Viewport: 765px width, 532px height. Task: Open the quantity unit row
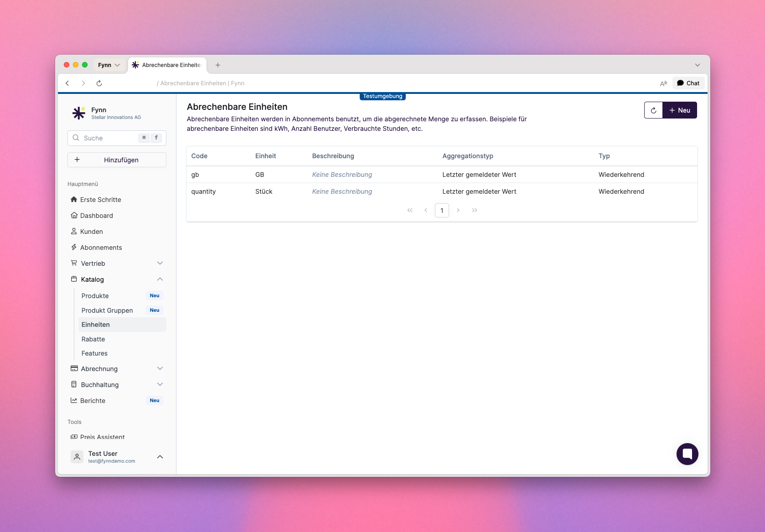(x=442, y=191)
